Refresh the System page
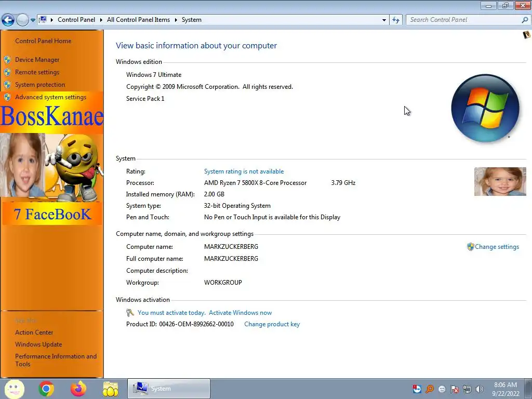 [395, 20]
